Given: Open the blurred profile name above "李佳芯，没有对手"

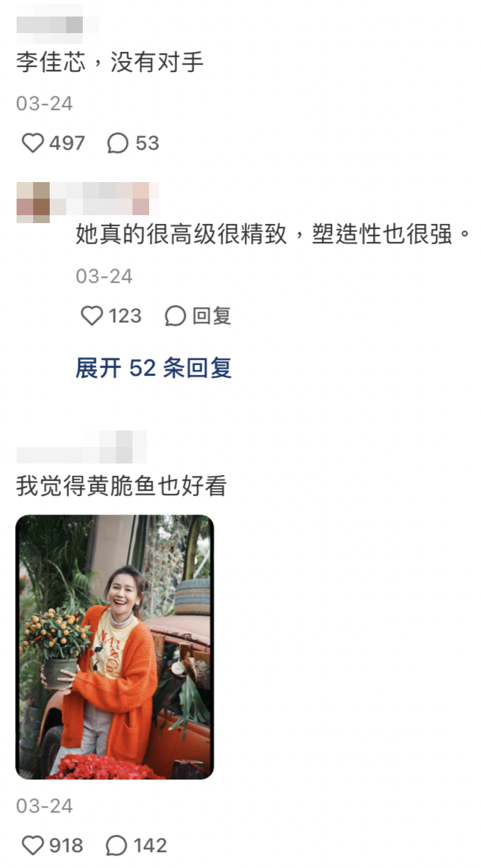Looking at the screenshot, I should point(50,25).
